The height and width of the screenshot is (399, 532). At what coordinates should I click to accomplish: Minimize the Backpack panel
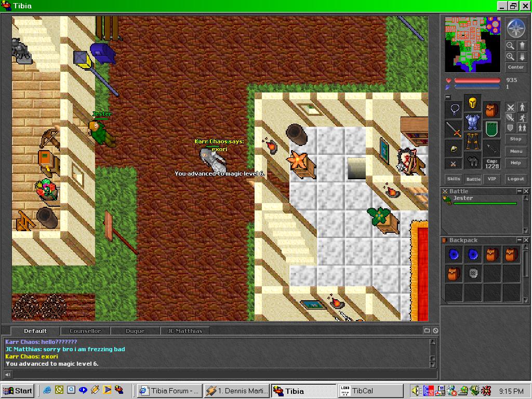coord(519,240)
